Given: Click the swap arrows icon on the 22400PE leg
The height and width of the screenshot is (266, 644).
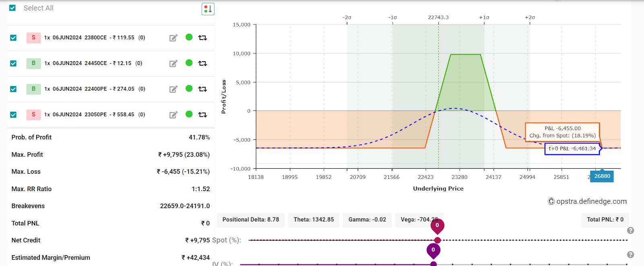Looking at the screenshot, I should [202, 89].
